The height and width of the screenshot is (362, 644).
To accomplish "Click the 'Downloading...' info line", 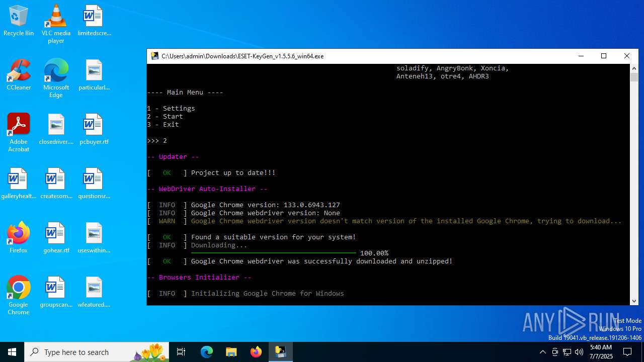I will (197, 245).
